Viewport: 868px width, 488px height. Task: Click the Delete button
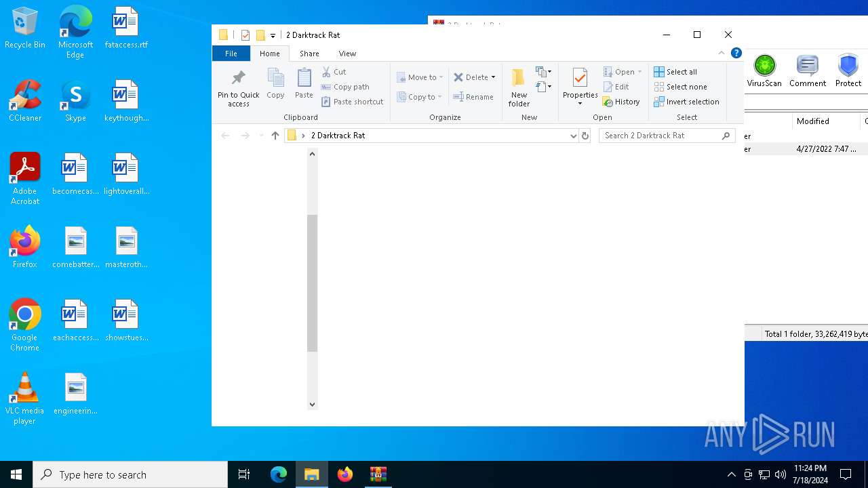(470, 77)
